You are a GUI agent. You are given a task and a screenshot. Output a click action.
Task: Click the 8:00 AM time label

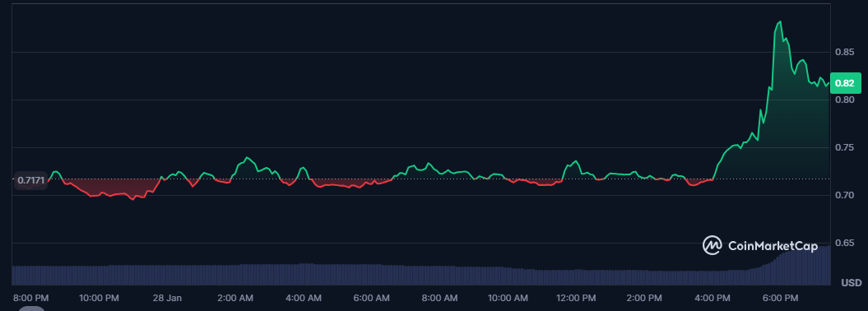pos(439,299)
